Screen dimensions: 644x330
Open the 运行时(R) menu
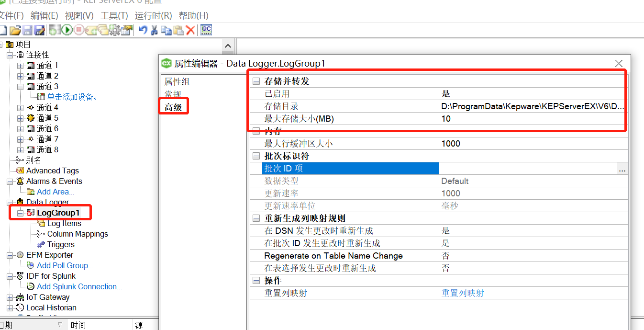153,16
